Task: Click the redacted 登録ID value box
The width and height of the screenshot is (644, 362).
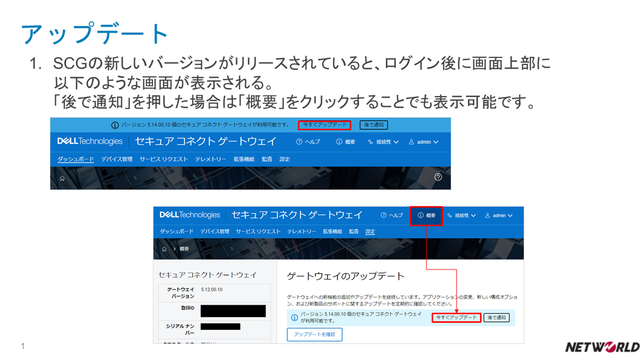Action: coord(233,311)
